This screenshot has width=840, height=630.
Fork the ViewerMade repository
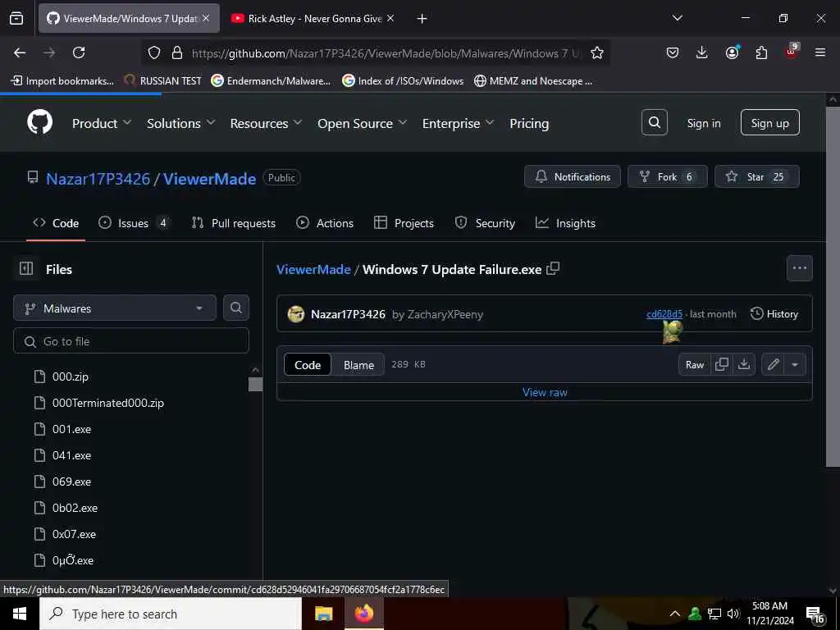(x=668, y=176)
